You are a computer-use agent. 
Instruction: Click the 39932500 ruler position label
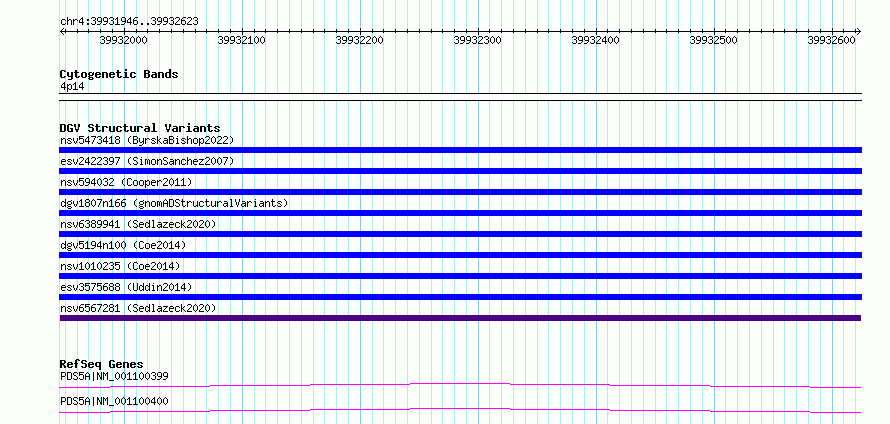tap(713, 40)
